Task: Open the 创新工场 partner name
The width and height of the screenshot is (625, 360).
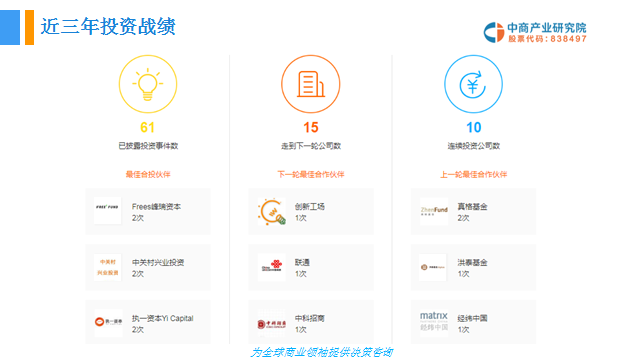Action: tap(310, 207)
